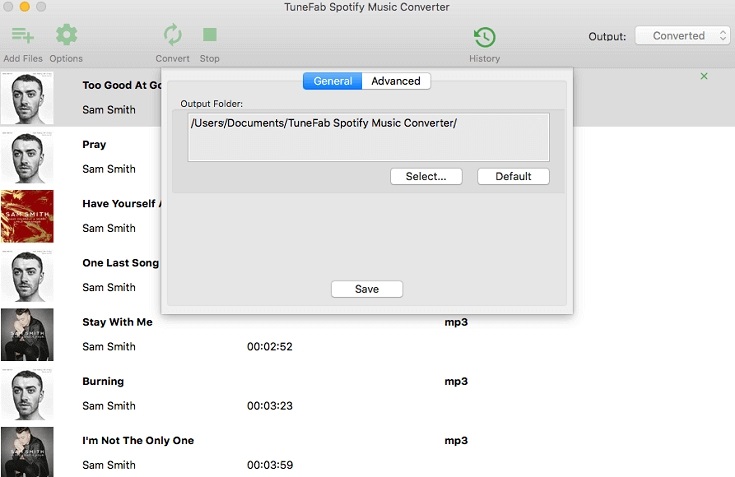
Task: Click mp3 format of I'm Not The Only One
Action: [x=456, y=440]
